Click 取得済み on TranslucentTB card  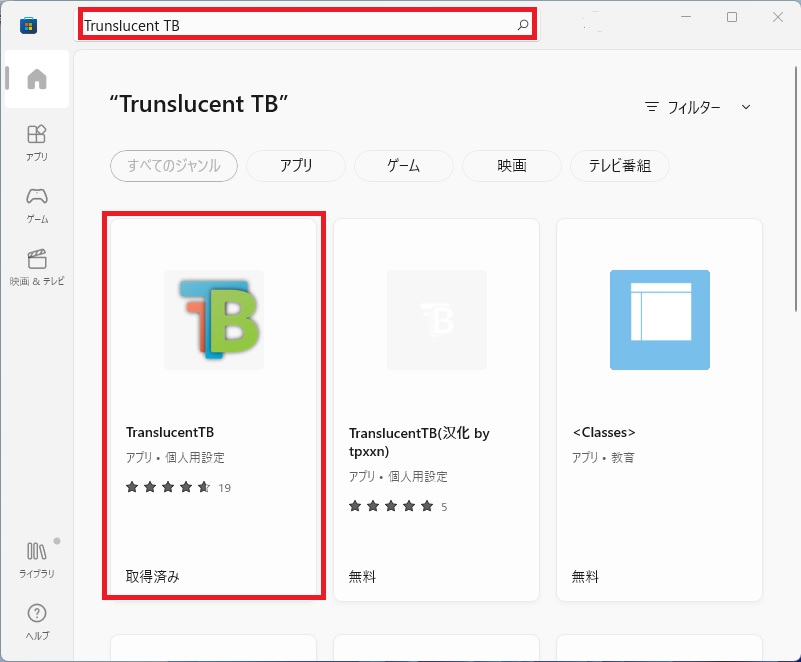click(152, 577)
